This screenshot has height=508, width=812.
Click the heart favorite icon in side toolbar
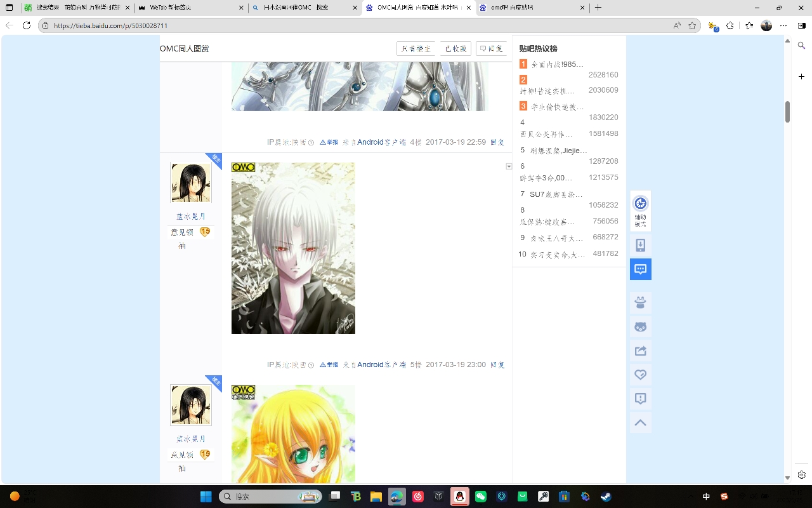641,375
